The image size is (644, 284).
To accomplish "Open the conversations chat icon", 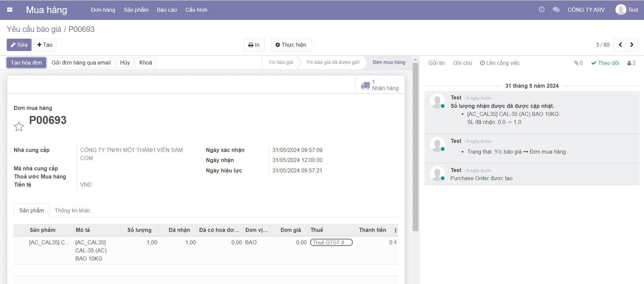I will point(556,10).
